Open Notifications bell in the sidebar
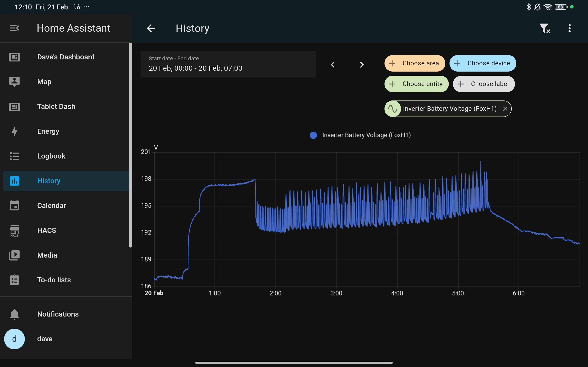The width and height of the screenshot is (588, 367). [58, 314]
